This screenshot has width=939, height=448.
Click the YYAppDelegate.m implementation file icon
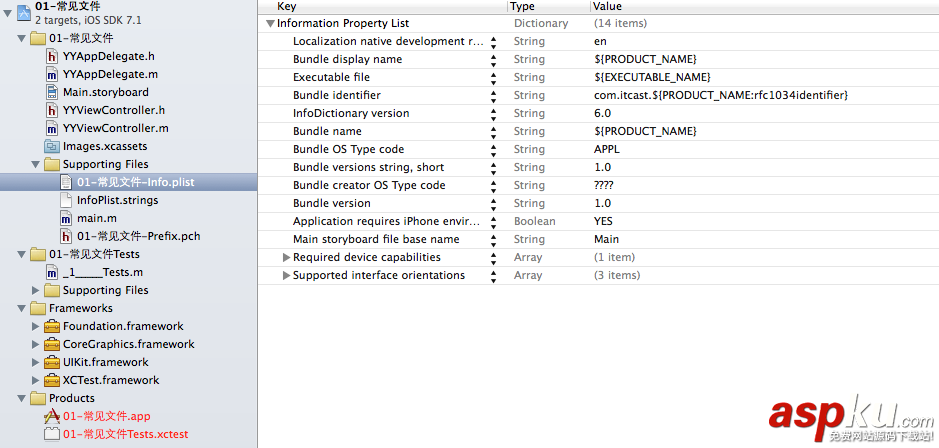52,75
